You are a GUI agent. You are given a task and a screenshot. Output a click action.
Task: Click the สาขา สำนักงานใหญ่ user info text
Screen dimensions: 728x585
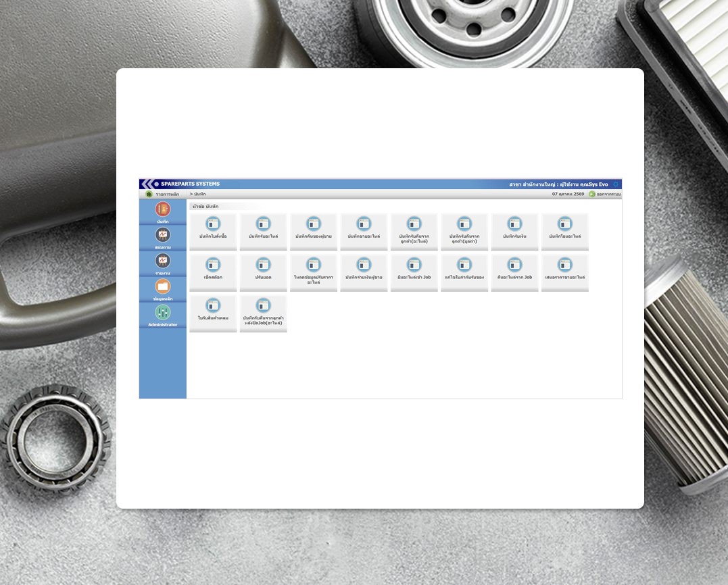[558, 184]
